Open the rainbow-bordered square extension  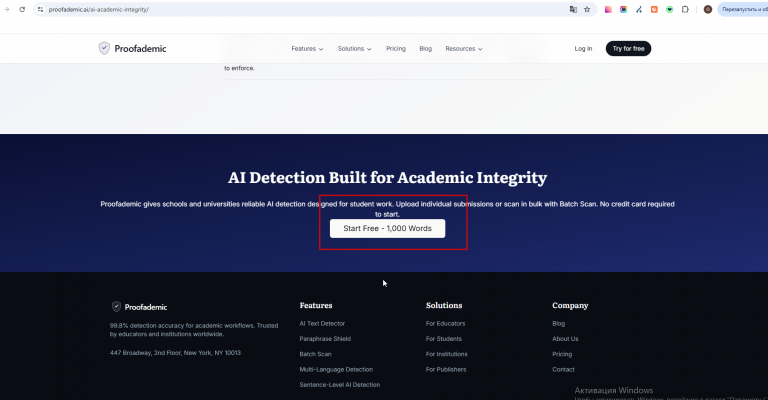pyautogui.click(x=624, y=9)
